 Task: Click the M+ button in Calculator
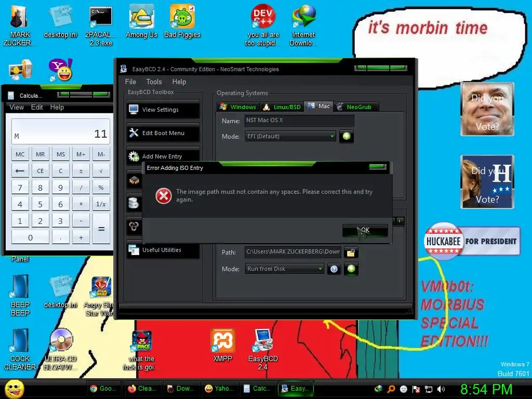81,154
